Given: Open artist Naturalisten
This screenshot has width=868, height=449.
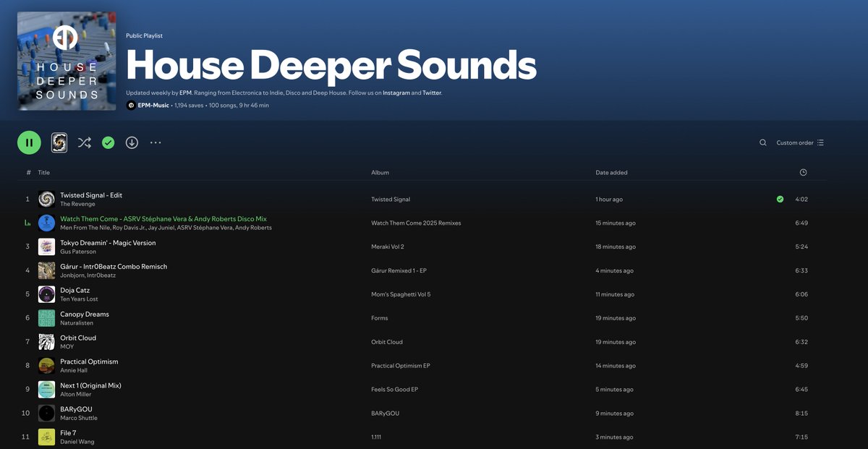Looking at the screenshot, I should coord(77,323).
